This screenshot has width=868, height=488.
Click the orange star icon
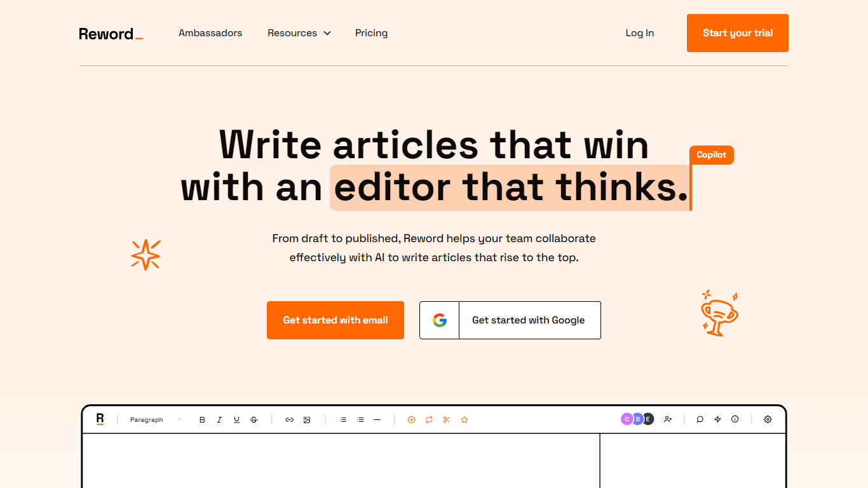pos(465,420)
